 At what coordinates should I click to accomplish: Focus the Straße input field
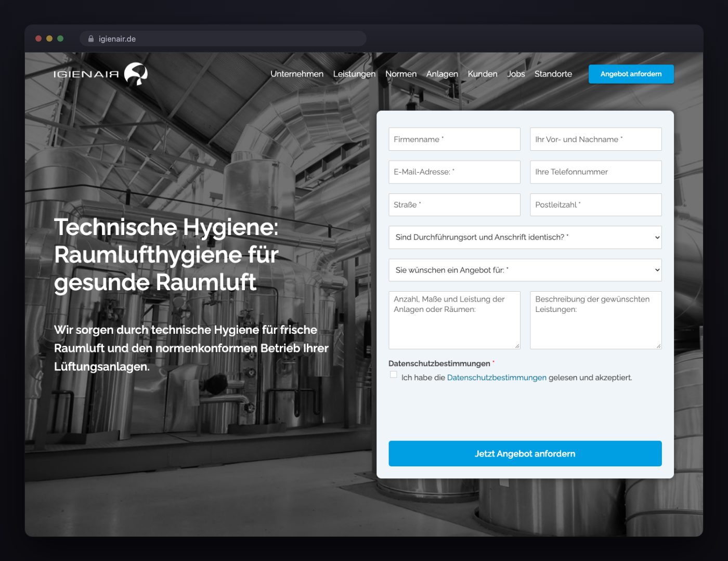pos(454,205)
